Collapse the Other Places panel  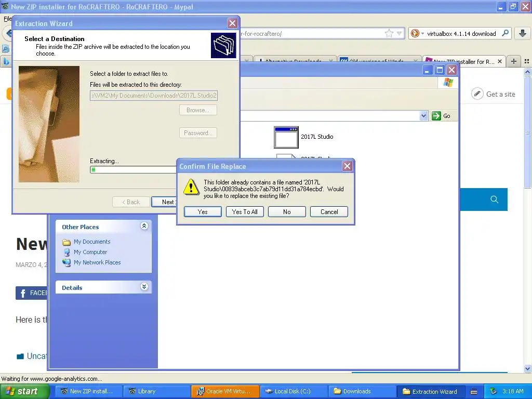click(144, 226)
